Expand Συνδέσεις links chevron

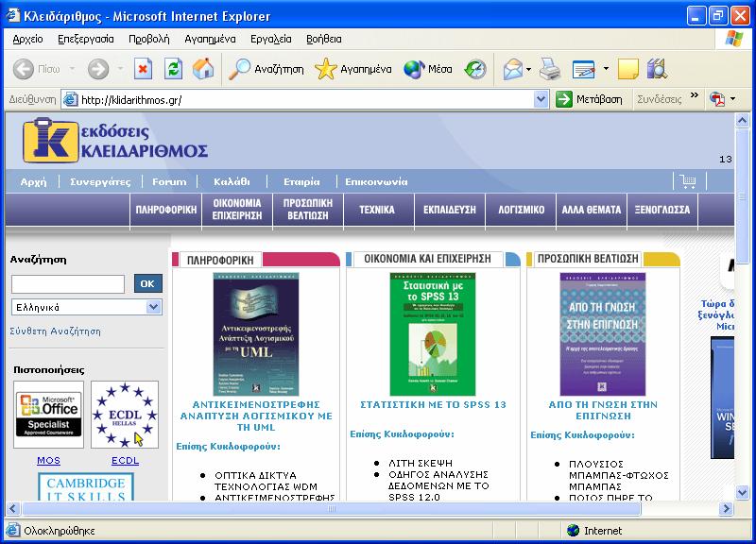point(695,95)
